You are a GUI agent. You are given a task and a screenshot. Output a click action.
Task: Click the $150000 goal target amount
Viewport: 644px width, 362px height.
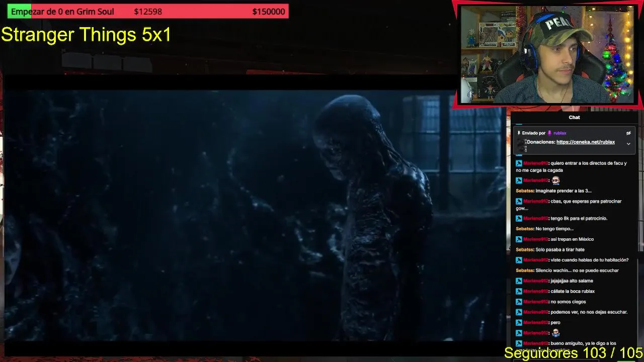(269, 12)
